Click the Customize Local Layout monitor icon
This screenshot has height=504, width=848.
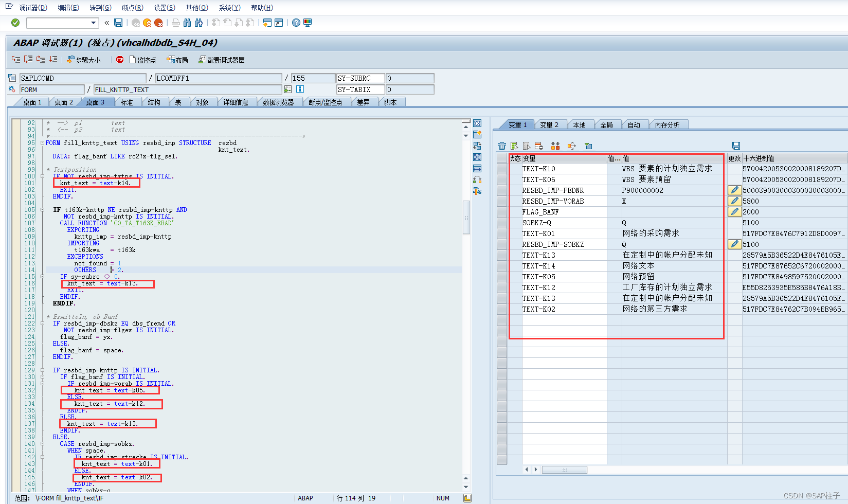coord(308,23)
